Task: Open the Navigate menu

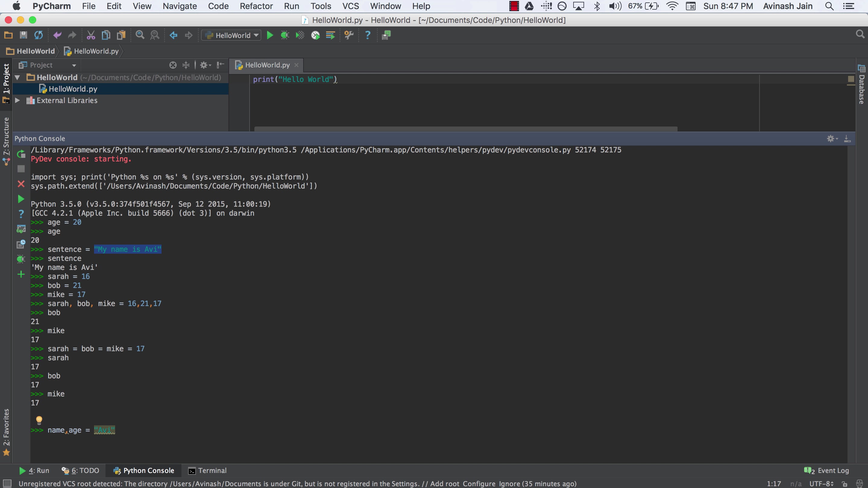Action: coord(180,6)
